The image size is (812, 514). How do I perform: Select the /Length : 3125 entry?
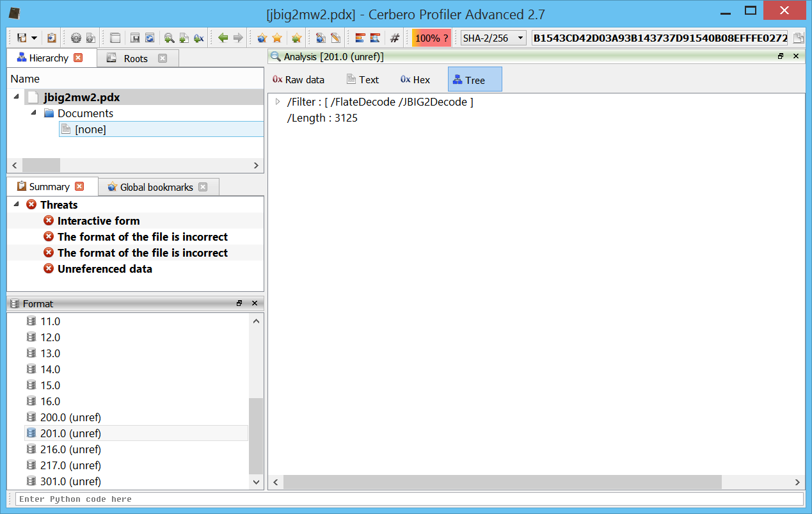pyautogui.click(x=322, y=118)
